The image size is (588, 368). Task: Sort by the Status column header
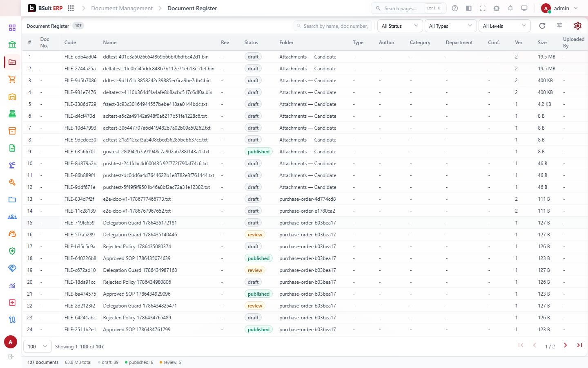(x=251, y=43)
